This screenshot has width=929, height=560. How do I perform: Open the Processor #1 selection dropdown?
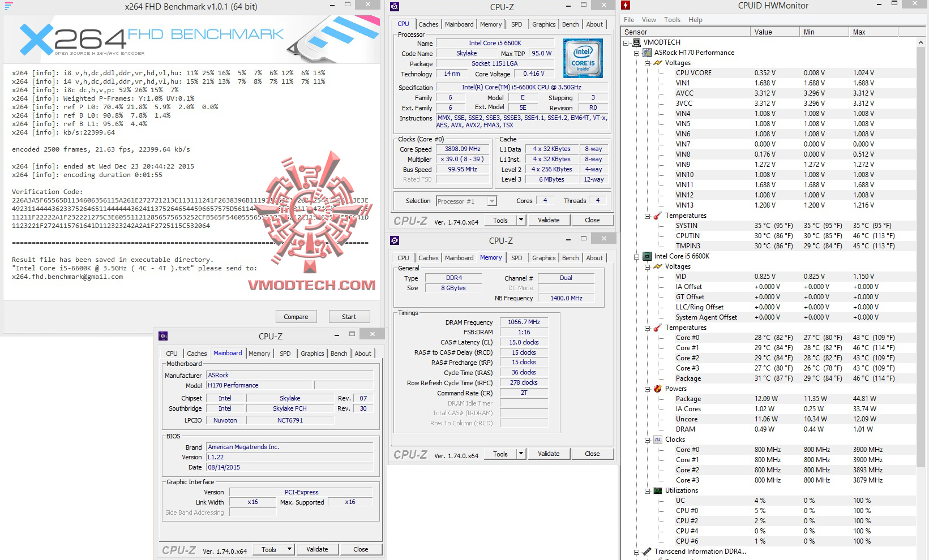pyautogui.click(x=491, y=201)
